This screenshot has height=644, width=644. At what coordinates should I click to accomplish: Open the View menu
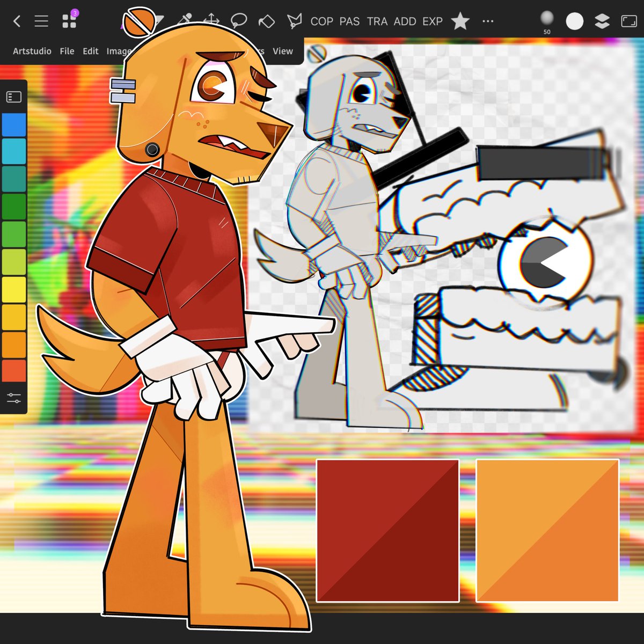tap(283, 51)
